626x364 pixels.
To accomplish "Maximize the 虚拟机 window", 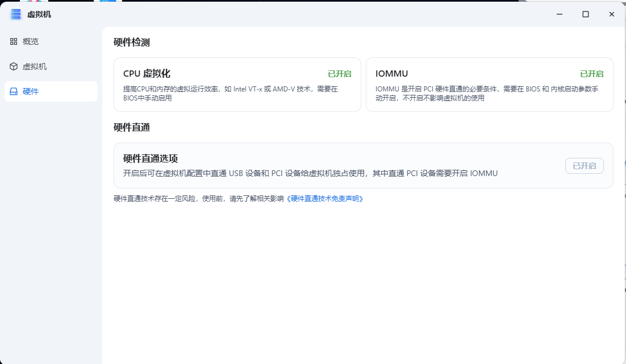I will click(586, 14).
